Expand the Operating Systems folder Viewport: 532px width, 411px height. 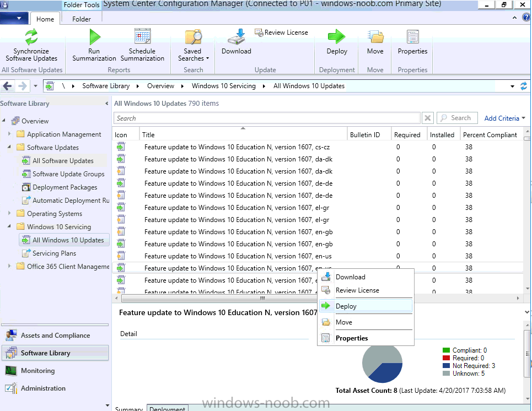tap(9, 213)
